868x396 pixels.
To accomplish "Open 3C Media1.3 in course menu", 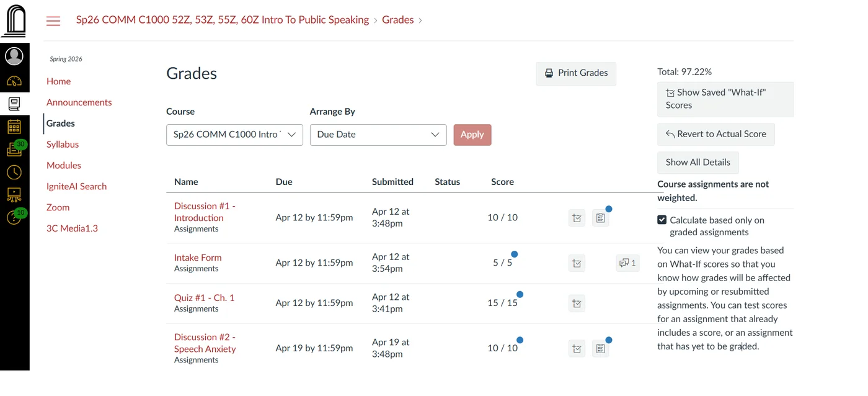I will tap(72, 228).
